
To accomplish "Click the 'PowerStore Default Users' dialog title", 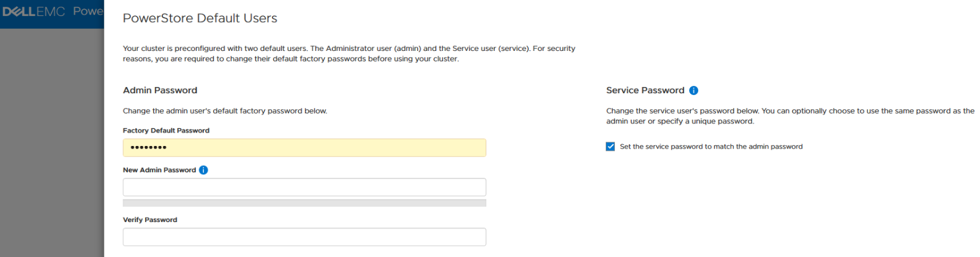I will click(200, 18).
